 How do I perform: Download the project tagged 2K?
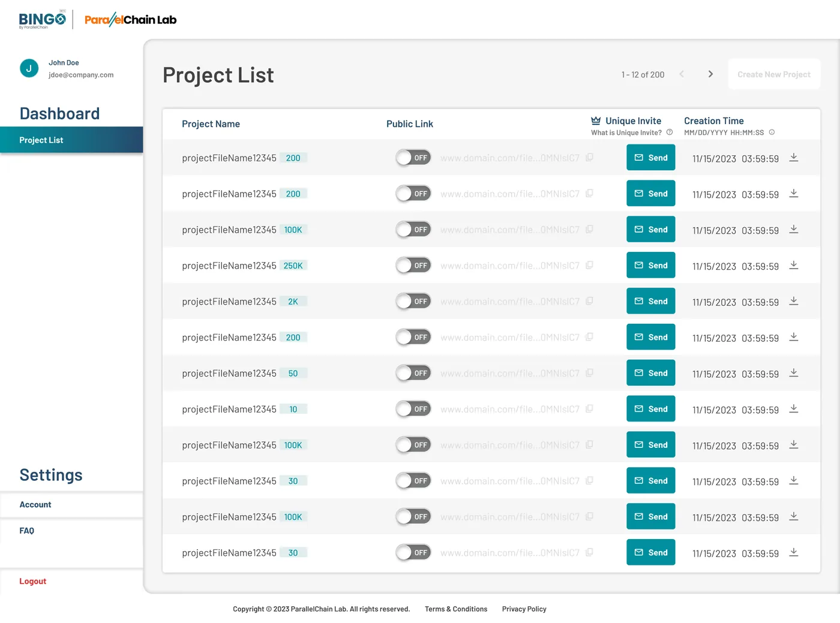click(793, 301)
